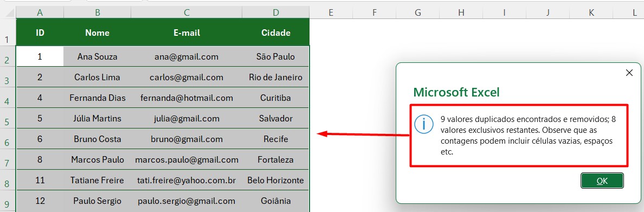
Task: Select cell marcos.paulo@gmail.com
Action: point(186,159)
